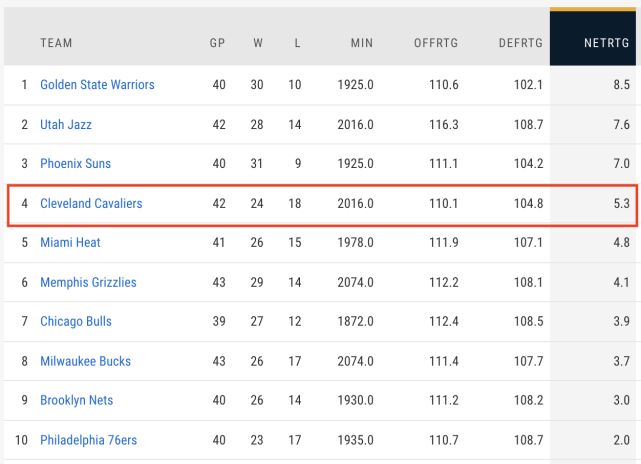Sort table by TEAM column header
This screenshot has width=641, height=464.
tap(56, 43)
